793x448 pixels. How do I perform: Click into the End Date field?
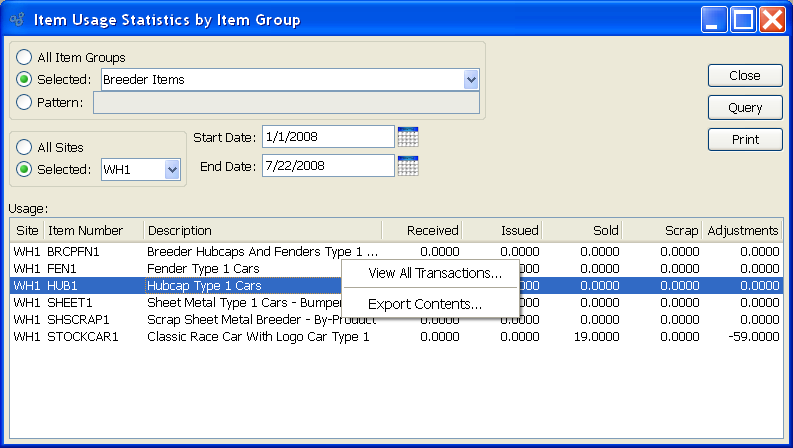click(328, 166)
